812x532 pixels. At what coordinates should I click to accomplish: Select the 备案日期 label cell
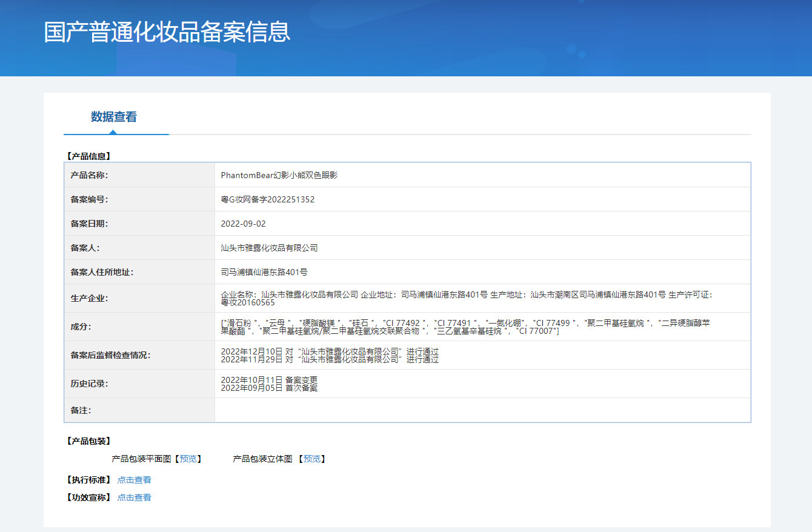[x=140, y=224]
